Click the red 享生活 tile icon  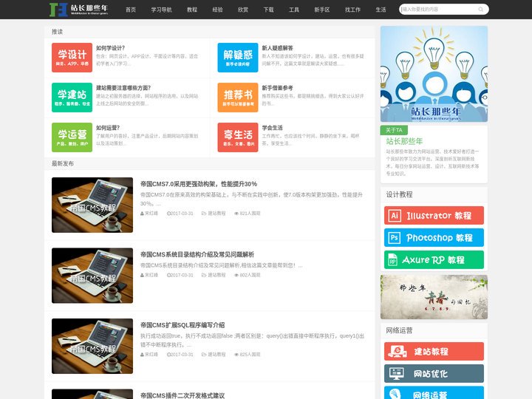(238, 137)
